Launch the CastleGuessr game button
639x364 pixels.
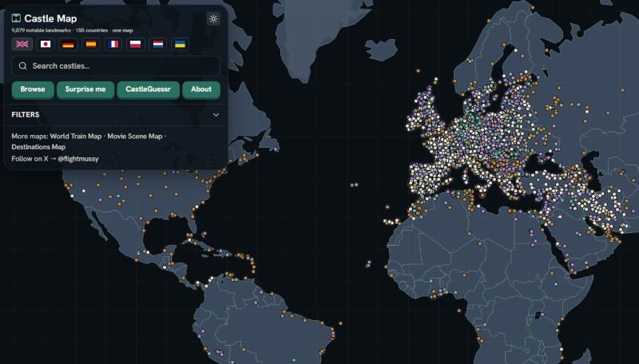(x=148, y=89)
